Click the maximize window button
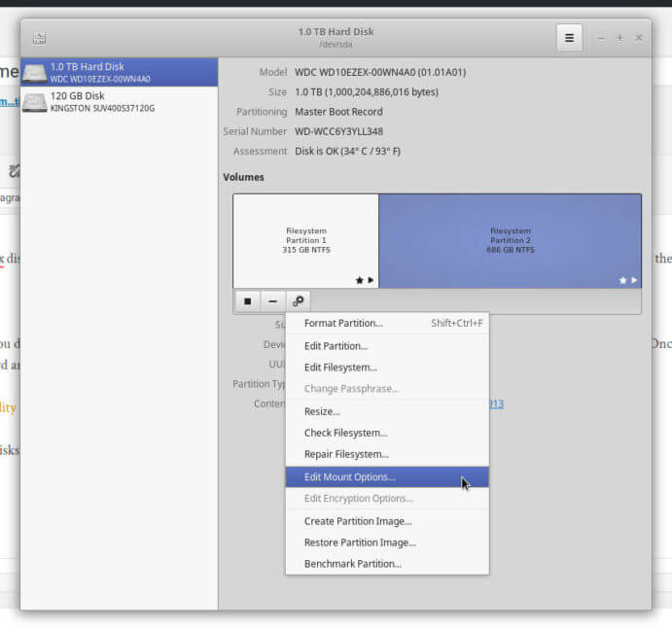Viewport: 672px width, 632px height. (619, 38)
